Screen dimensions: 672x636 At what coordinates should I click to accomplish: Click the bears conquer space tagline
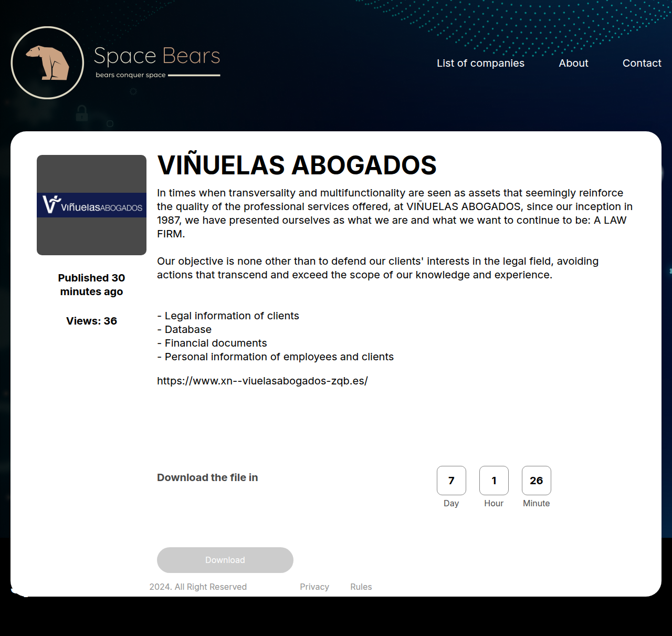(x=131, y=75)
